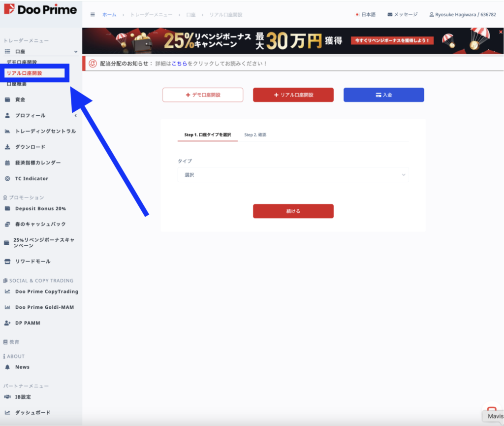Click the hamburger menu icon
The width and height of the screenshot is (504, 426).
click(x=93, y=14)
